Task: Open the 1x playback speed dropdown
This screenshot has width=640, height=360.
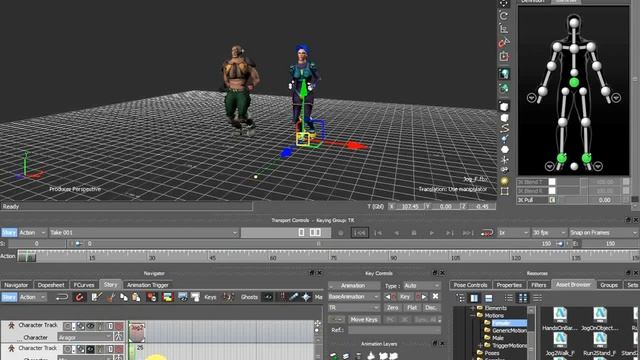Action: [513, 233]
